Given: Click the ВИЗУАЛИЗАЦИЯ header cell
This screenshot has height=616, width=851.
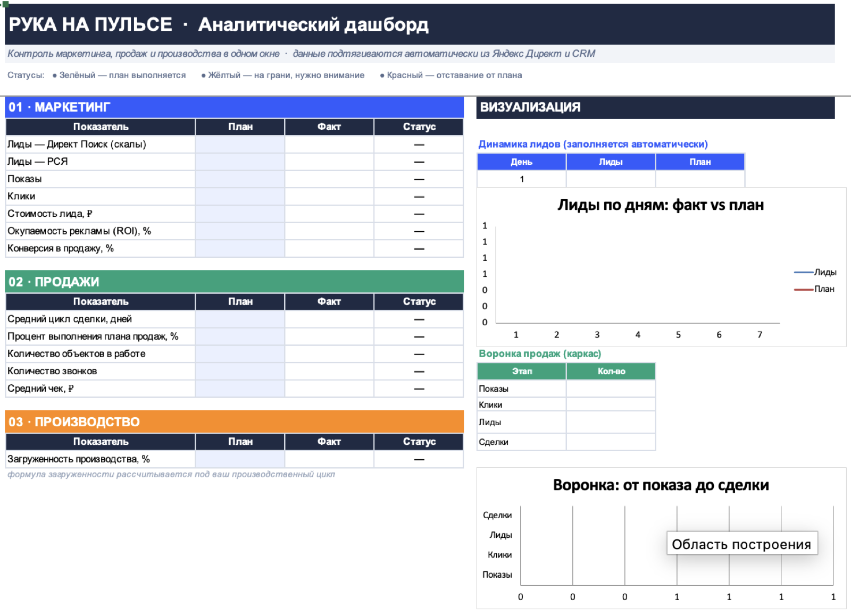Looking at the screenshot, I should (x=655, y=107).
